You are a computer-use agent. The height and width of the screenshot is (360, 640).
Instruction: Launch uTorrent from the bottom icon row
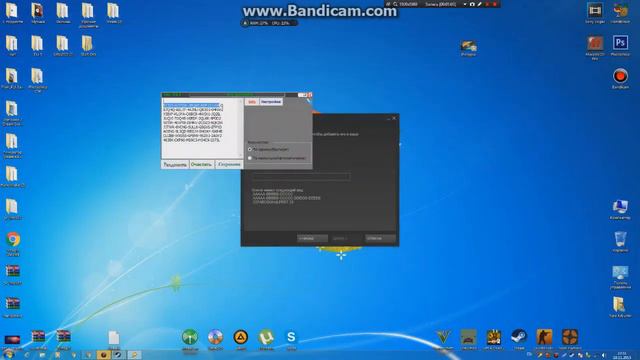click(x=266, y=337)
